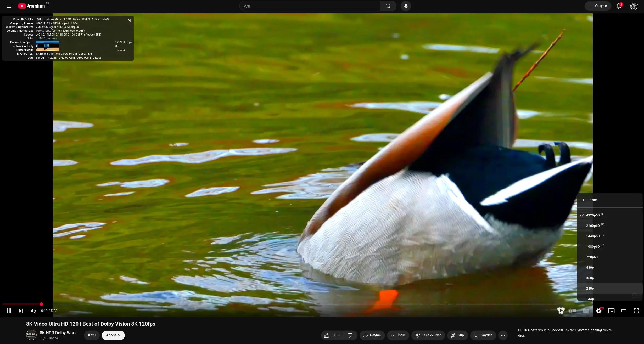644x344 pixels.
Task: Enter fullscreen mode
Action: point(636,311)
